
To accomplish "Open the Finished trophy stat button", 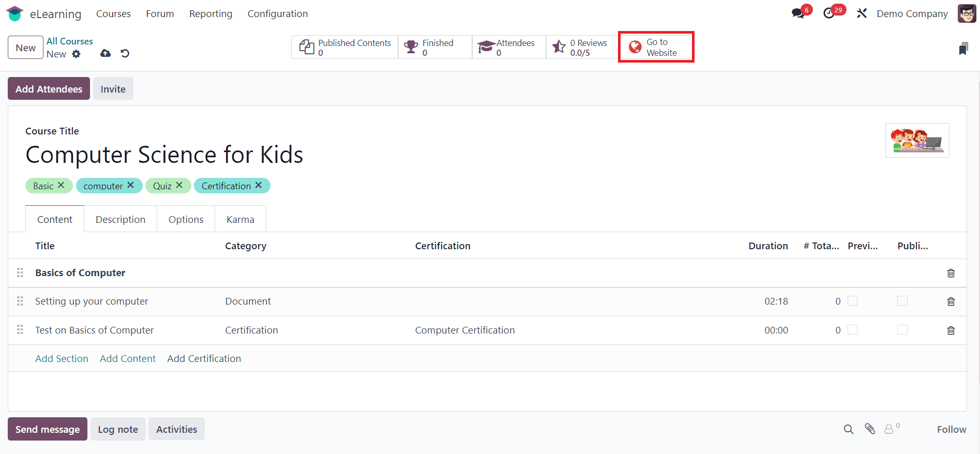I will click(x=435, y=47).
